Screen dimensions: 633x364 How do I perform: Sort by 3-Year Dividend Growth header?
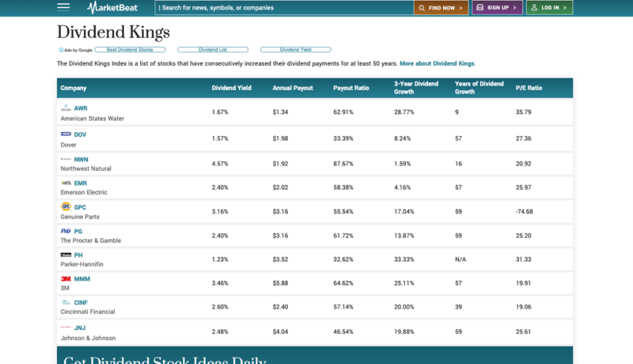pos(416,88)
